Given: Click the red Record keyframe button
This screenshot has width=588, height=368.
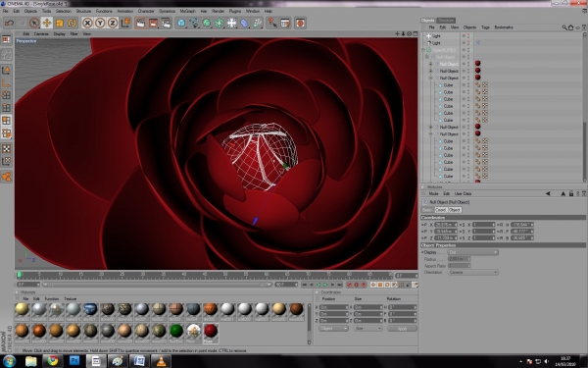Looking at the screenshot, I should tap(350, 285).
